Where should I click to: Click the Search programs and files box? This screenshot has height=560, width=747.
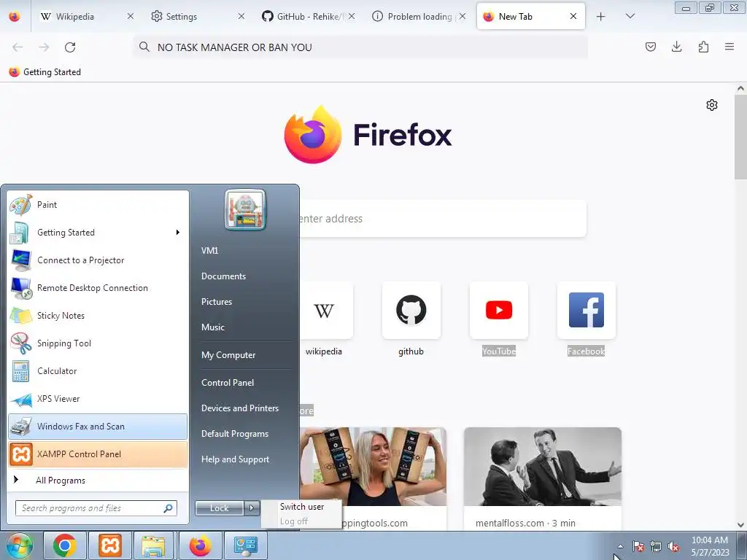[96, 508]
